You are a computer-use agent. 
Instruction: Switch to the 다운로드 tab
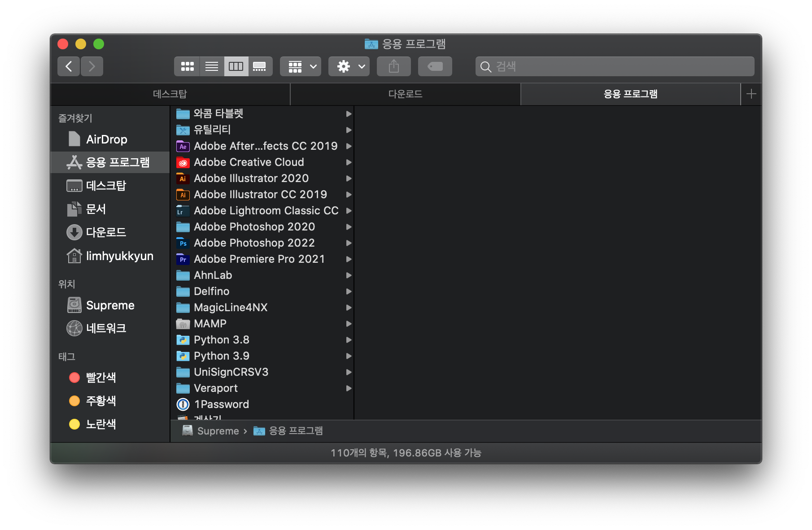pyautogui.click(x=406, y=94)
